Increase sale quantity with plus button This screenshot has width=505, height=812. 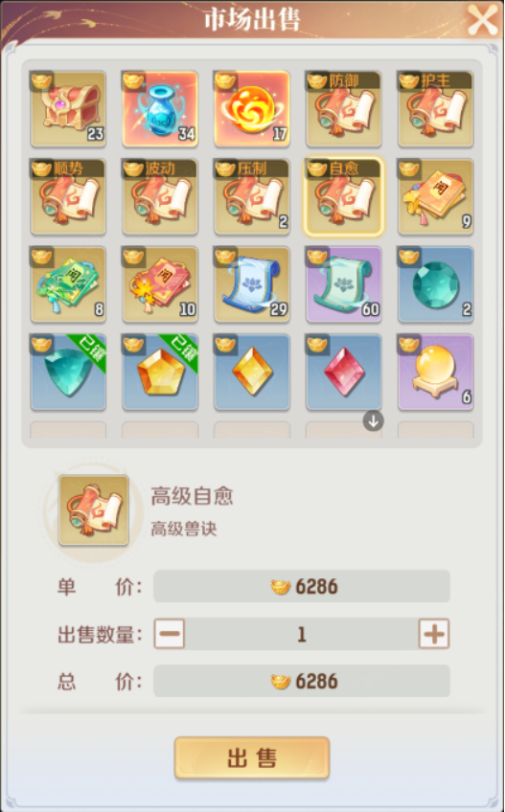click(x=434, y=633)
